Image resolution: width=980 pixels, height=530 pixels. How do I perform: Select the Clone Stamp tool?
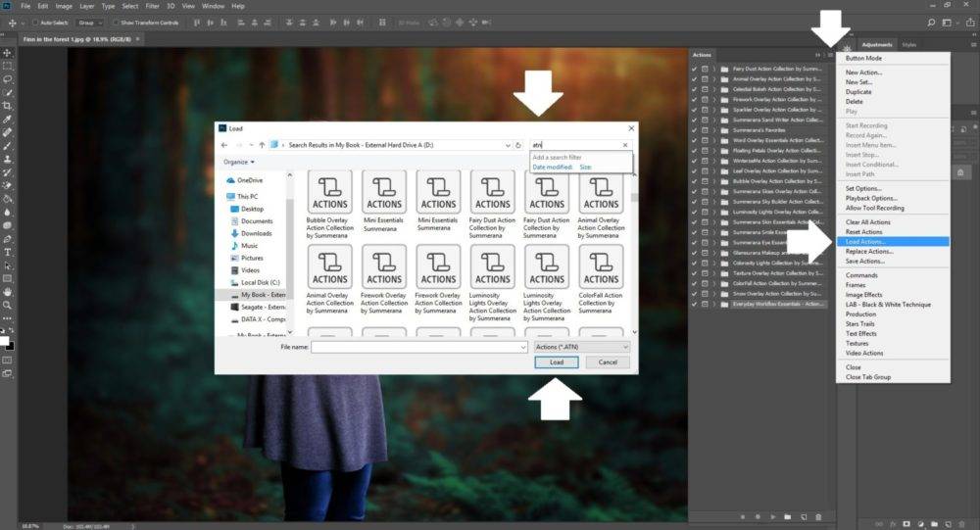coord(8,159)
